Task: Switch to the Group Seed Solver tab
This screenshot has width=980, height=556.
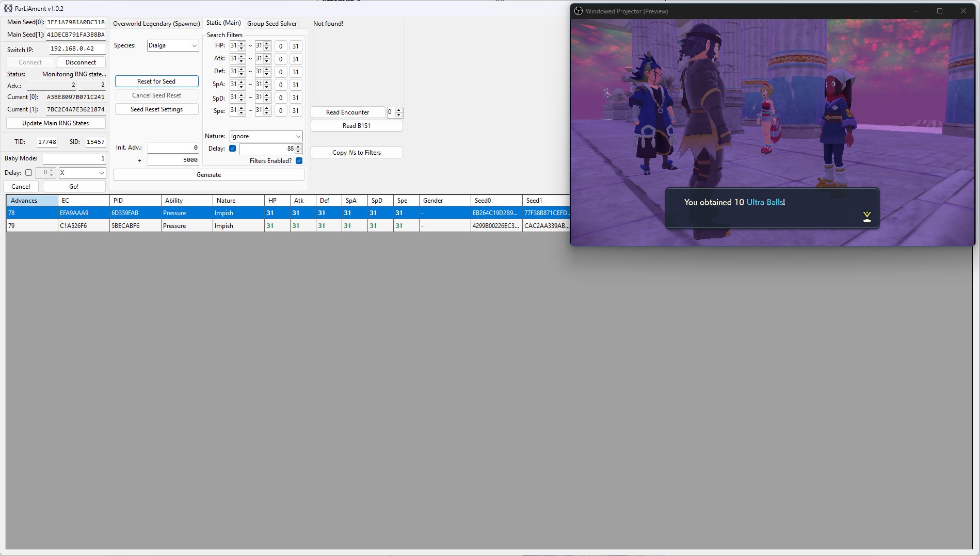Action: point(272,24)
